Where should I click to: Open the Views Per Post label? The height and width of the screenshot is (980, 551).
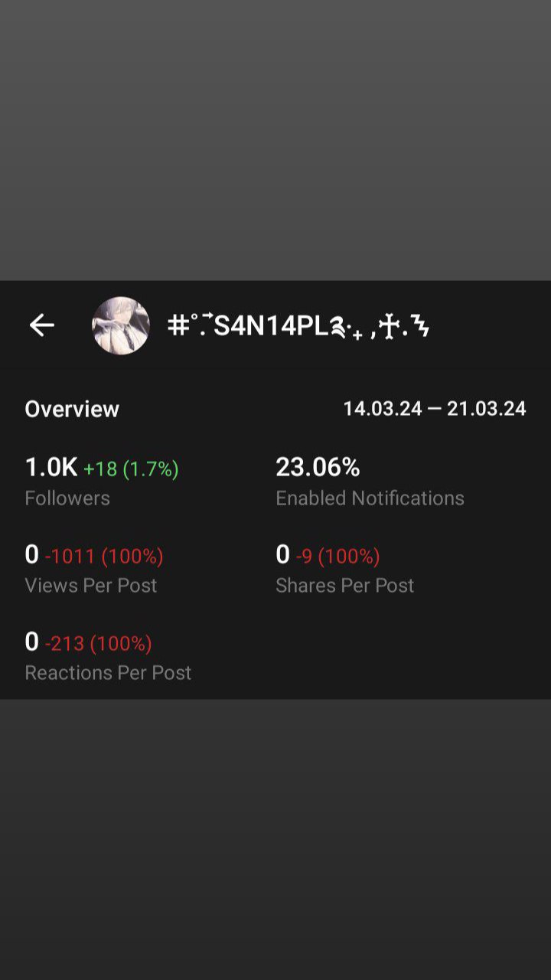pos(91,586)
